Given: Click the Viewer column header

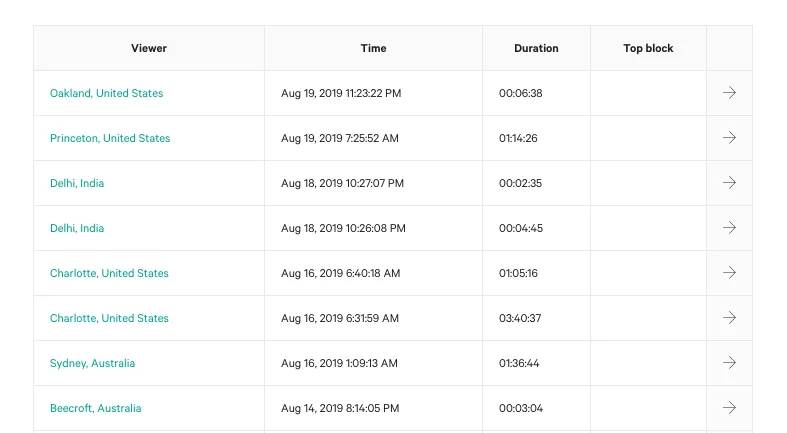Looking at the screenshot, I should pos(149,48).
